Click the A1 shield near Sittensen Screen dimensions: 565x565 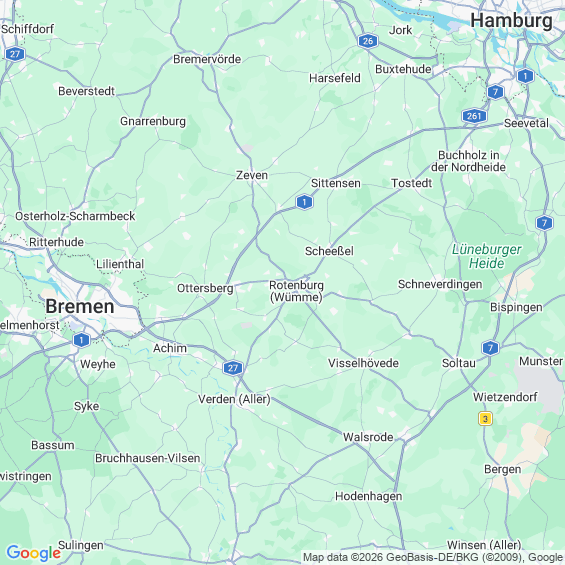(304, 202)
